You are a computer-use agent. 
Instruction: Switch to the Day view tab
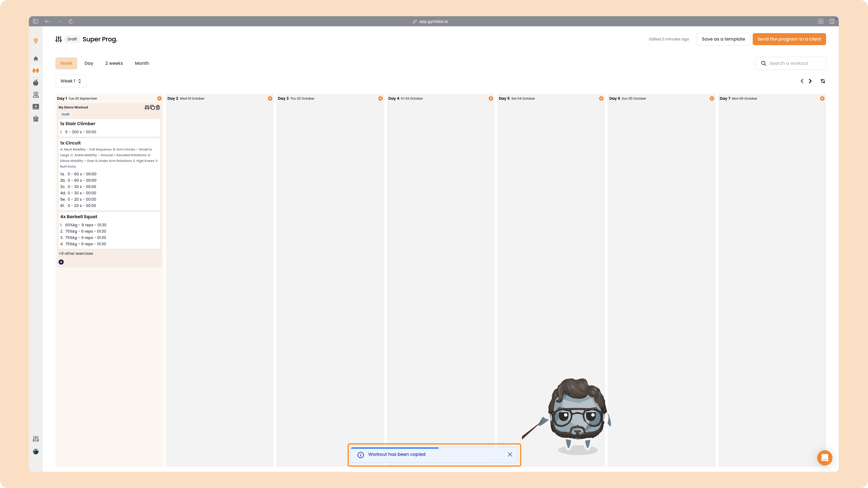(89, 63)
